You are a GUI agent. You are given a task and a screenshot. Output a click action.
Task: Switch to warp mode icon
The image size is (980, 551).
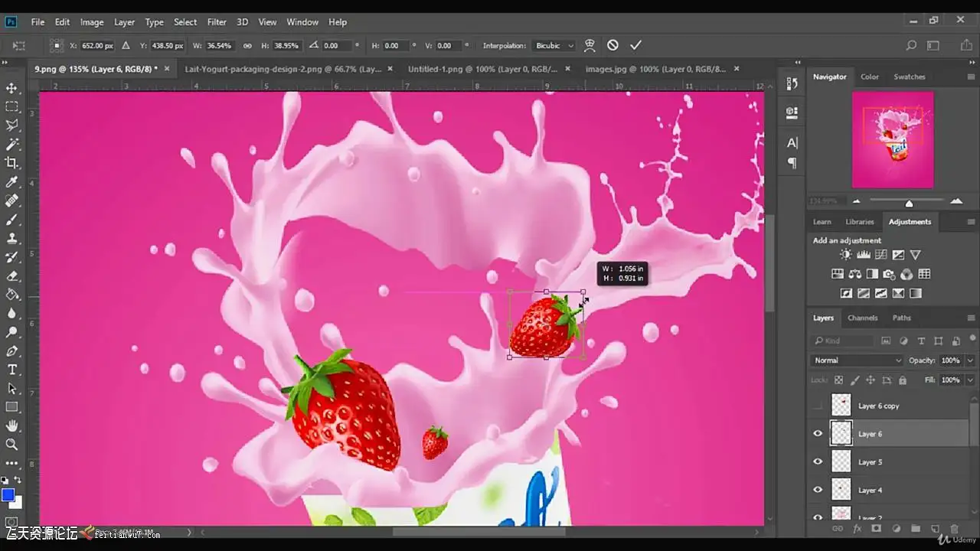pyautogui.click(x=590, y=45)
